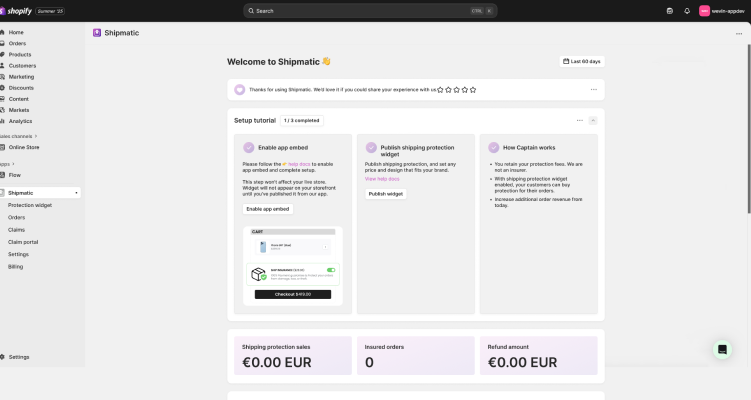
Task: Click the Publish widget button
Action: click(x=386, y=194)
